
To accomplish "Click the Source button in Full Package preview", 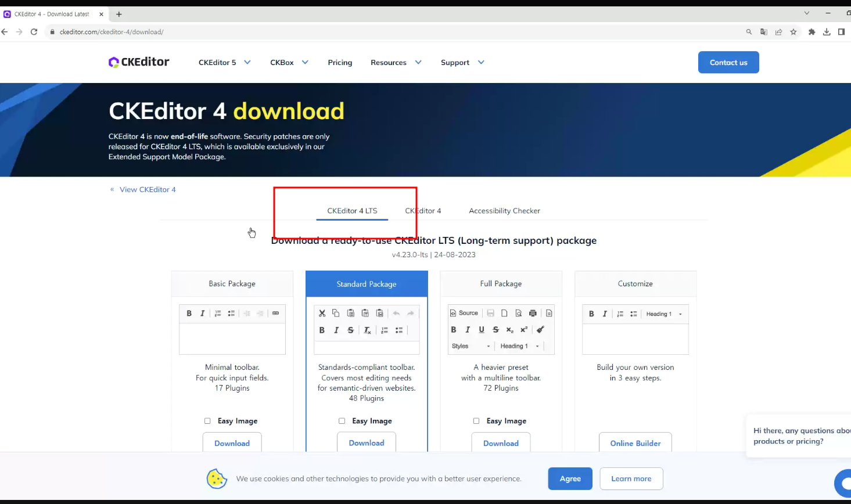I will point(464,313).
